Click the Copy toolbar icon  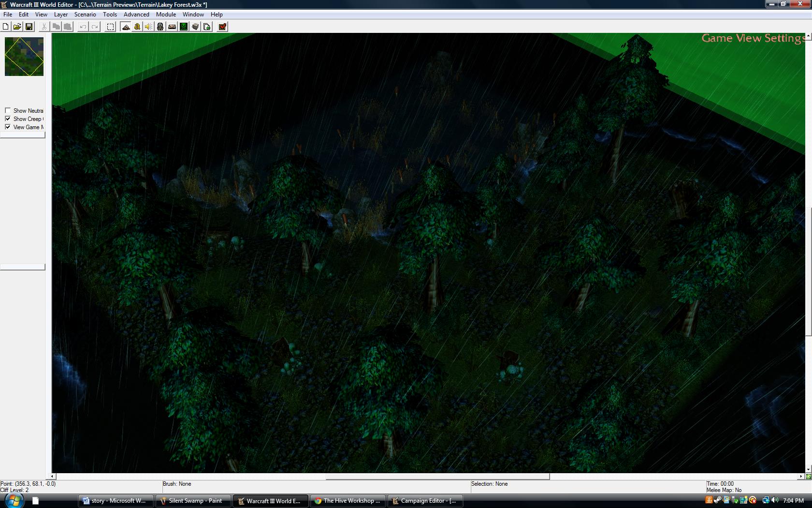[56, 27]
